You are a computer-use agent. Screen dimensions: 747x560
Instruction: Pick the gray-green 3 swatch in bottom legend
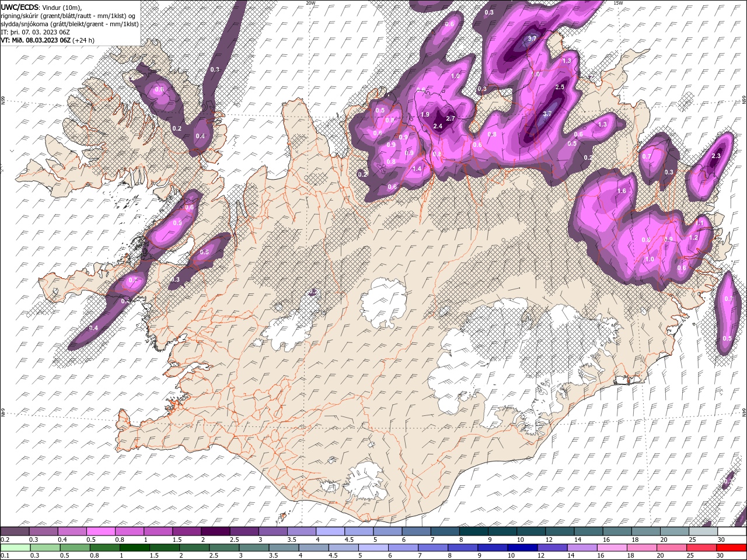pos(254,548)
